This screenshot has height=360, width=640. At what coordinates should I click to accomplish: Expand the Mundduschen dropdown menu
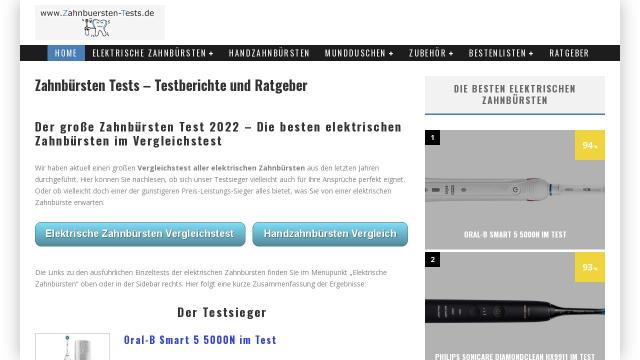[359, 53]
